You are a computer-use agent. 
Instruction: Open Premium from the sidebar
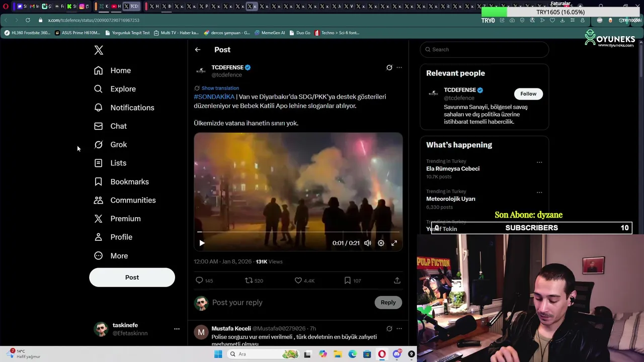117,219
